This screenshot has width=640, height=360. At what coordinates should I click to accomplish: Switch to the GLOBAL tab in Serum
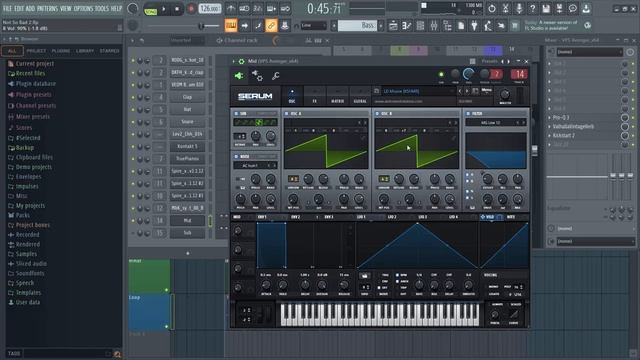click(x=360, y=96)
